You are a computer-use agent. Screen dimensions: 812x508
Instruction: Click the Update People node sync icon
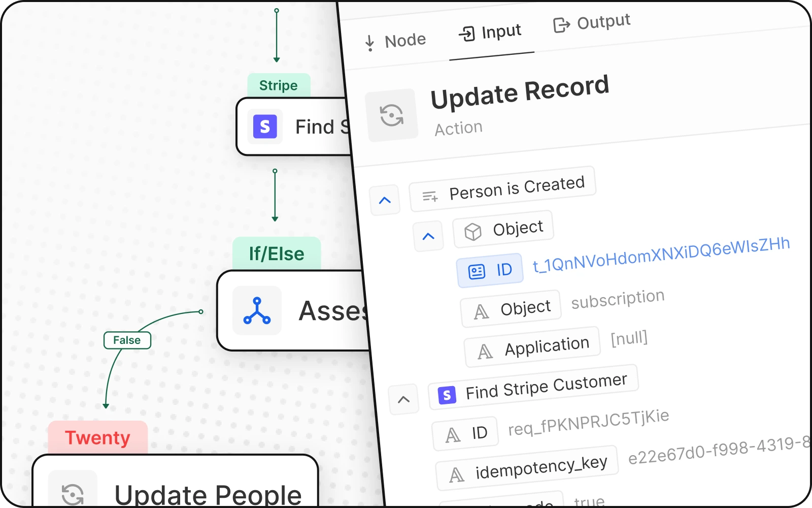[73, 493]
